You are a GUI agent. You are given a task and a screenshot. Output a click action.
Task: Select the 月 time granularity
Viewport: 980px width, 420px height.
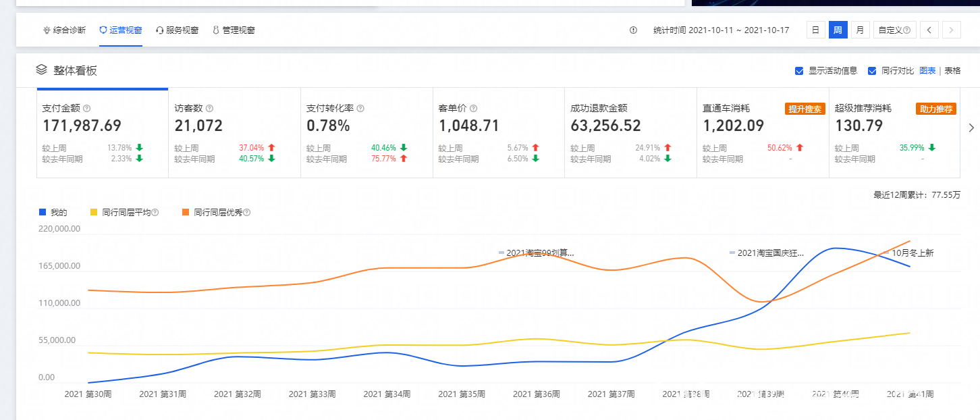[860, 30]
